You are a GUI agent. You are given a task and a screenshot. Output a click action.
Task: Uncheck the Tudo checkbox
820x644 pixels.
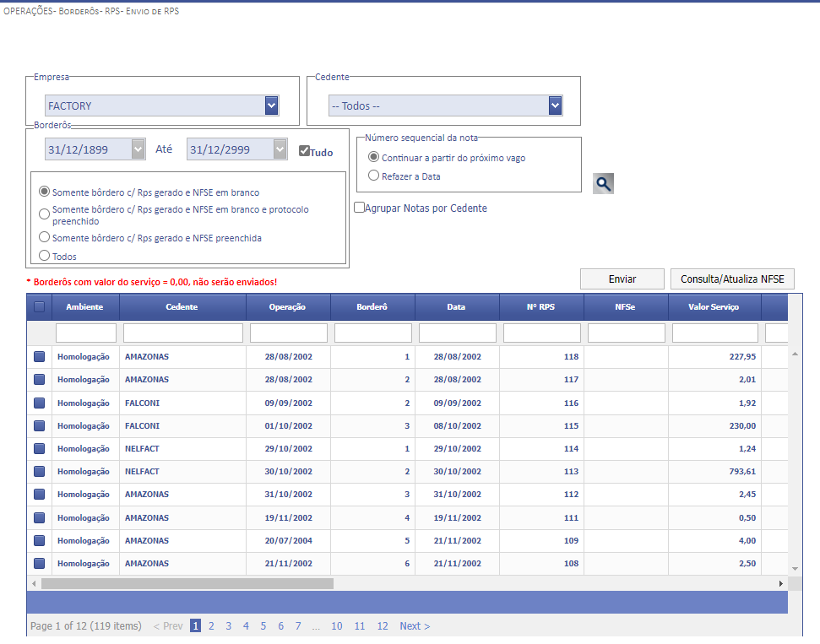pyautogui.click(x=305, y=151)
